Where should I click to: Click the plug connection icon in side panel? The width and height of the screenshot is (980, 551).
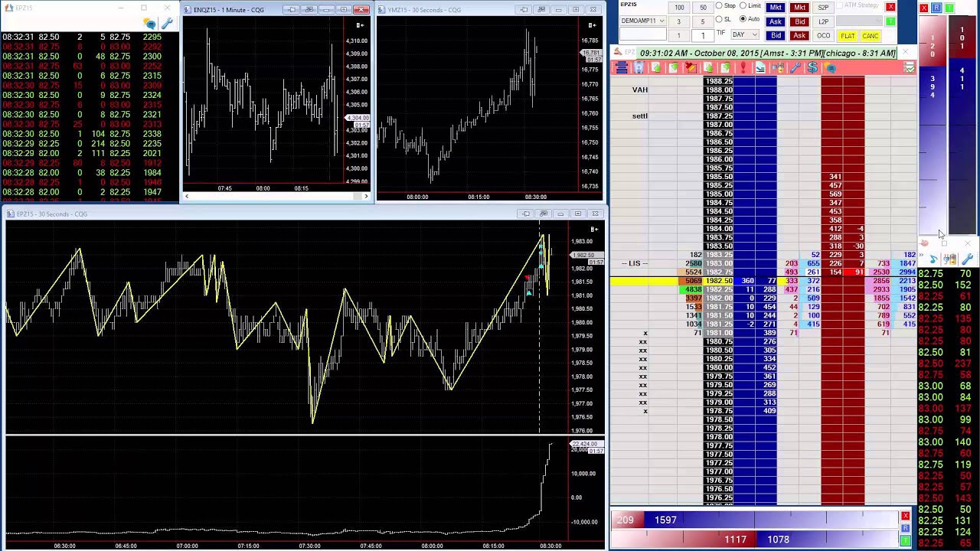coord(950,259)
